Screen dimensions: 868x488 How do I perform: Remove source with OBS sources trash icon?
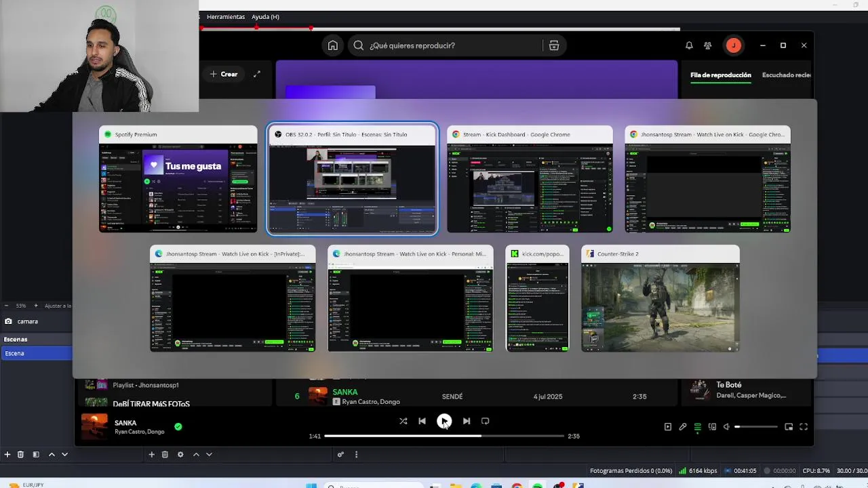tap(165, 454)
